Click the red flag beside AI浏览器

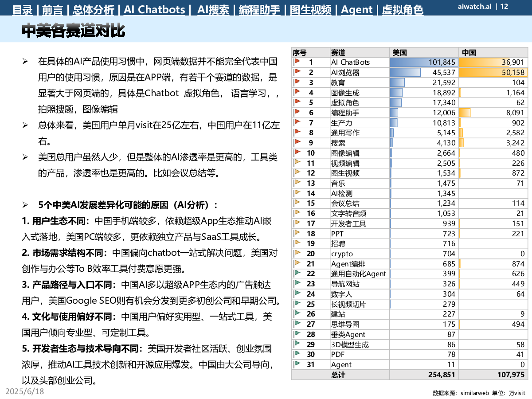pyautogui.click(x=297, y=72)
